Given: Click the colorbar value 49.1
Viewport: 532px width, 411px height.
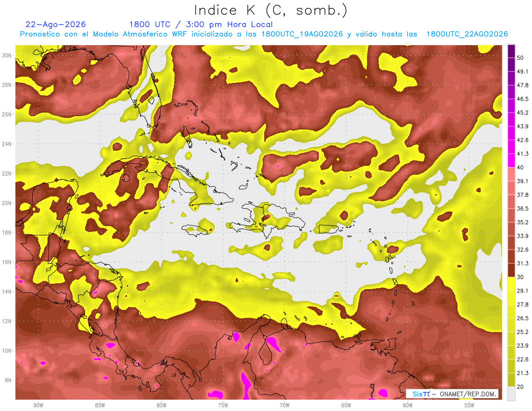Looking at the screenshot, I should pos(523,72).
